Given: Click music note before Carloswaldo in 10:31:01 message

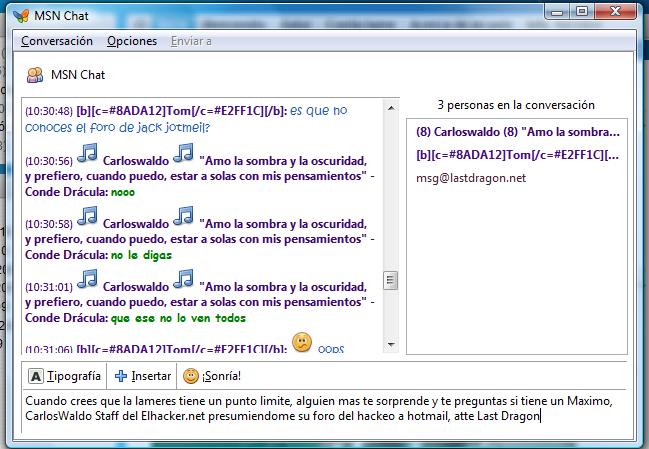Looking at the screenshot, I should coord(87,277).
